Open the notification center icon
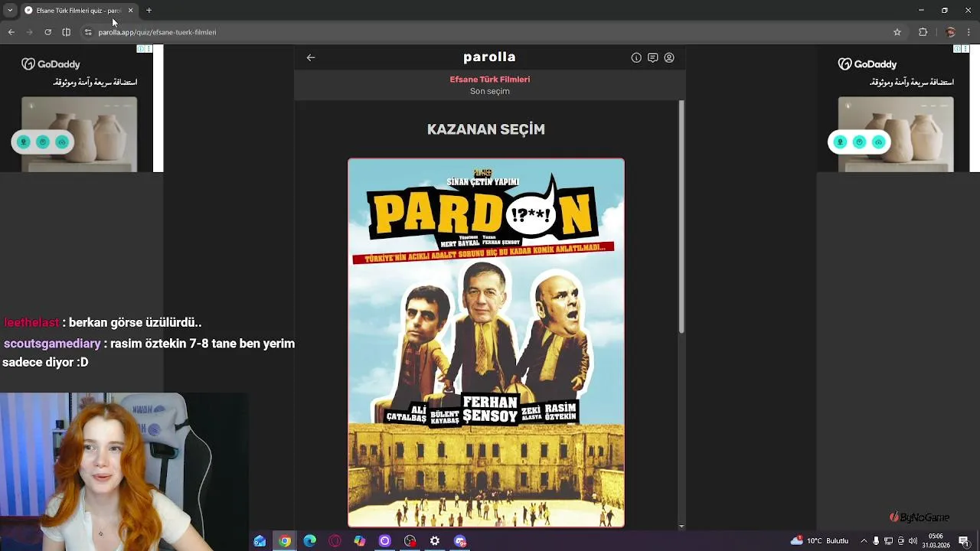 (964, 541)
